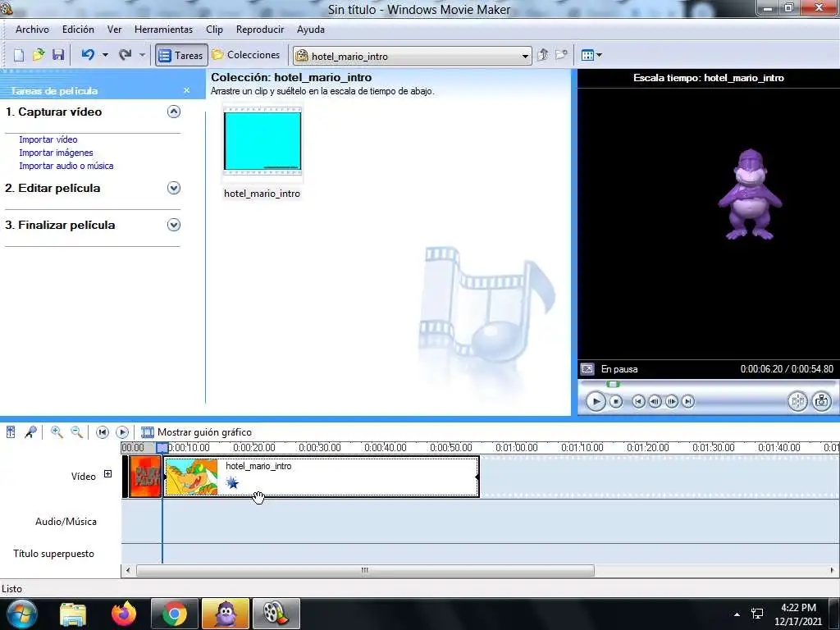This screenshot has width=840, height=630.
Task: Click the Next Frame button
Action: click(x=671, y=401)
